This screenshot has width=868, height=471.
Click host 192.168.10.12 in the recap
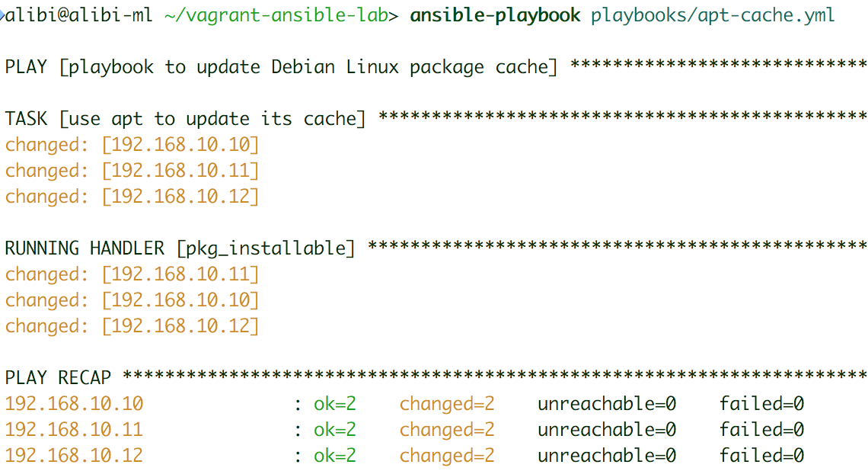(75, 456)
